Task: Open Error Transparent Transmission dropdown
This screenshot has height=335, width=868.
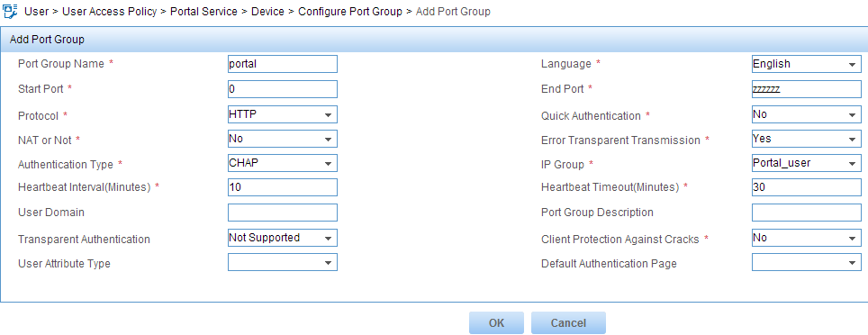Action: click(807, 139)
